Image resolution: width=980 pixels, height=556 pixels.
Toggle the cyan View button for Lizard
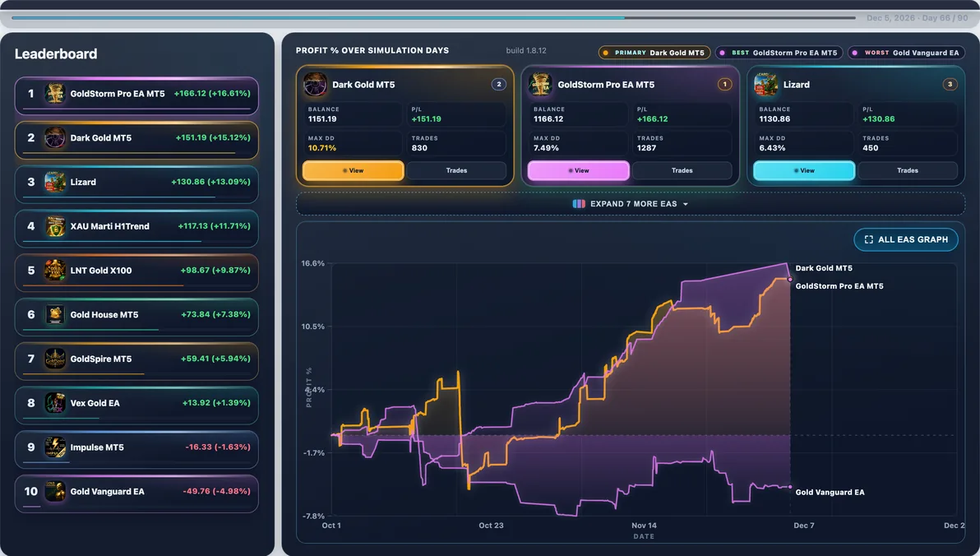point(804,171)
